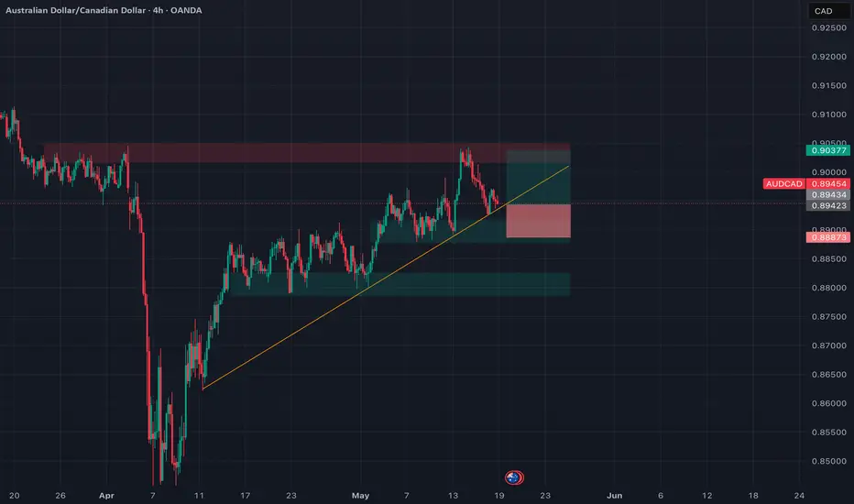Click the 0.92000 price axis label

[829, 57]
